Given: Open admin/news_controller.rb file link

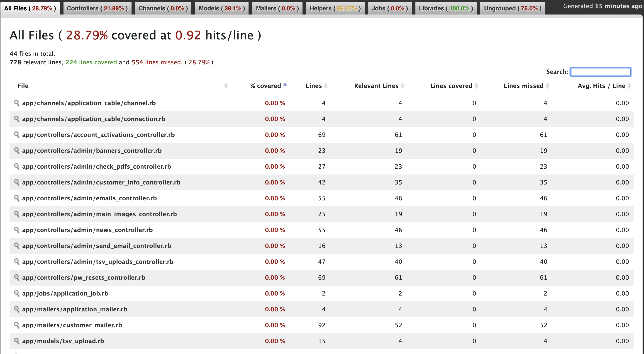Looking at the screenshot, I should pos(87,230).
